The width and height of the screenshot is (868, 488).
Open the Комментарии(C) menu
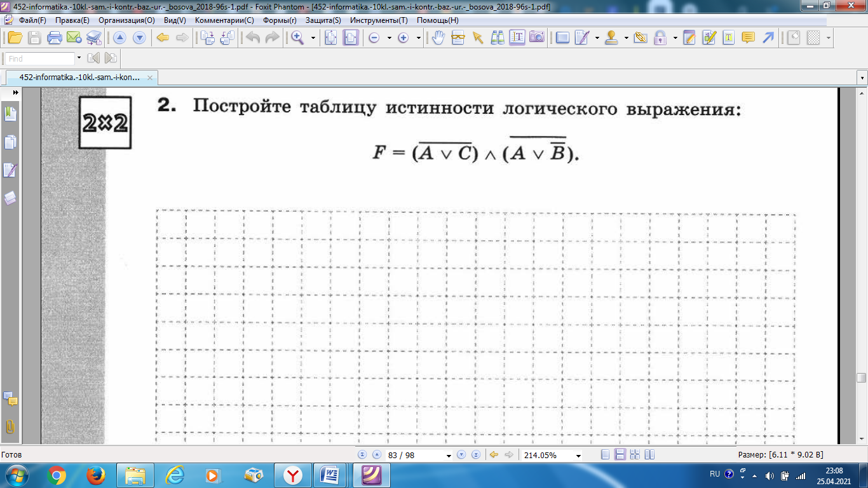pos(224,20)
